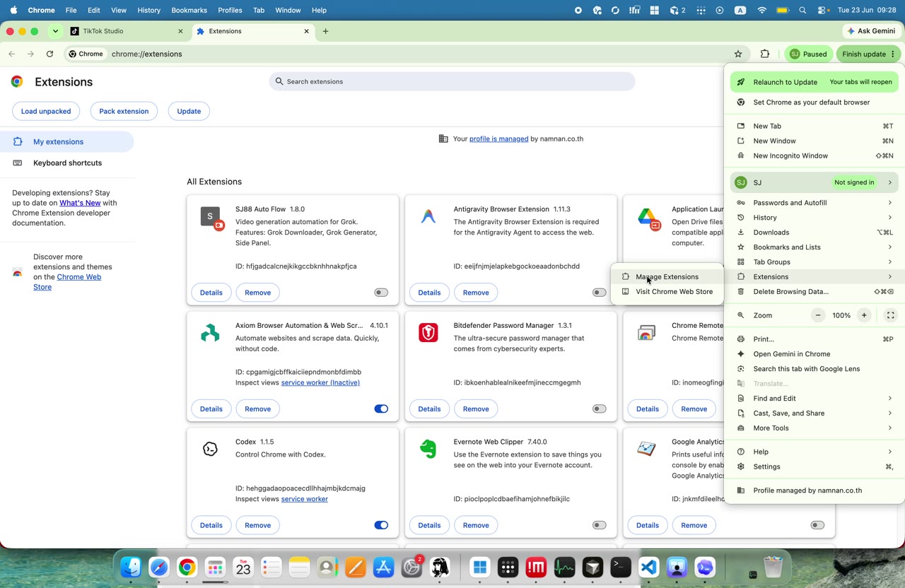Select Manage Extensions in the submenu
The height and width of the screenshot is (588, 905).
[667, 277]
